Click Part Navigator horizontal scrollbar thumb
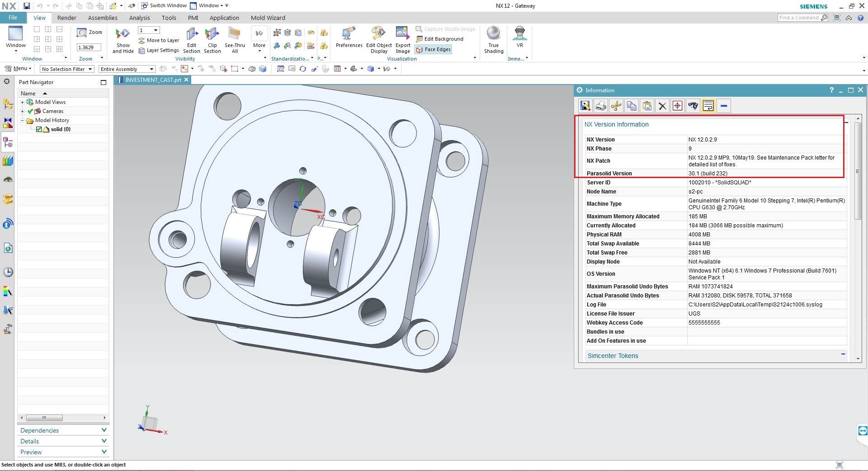Viewport: 868px width, 471px height. (x=44, y=418)
